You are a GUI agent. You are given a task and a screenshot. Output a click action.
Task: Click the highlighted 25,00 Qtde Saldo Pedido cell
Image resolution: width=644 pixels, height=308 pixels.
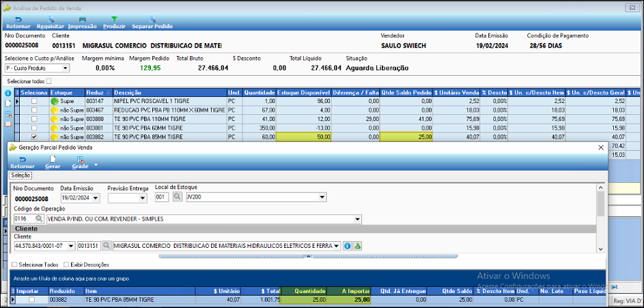[x=406, y=137]
